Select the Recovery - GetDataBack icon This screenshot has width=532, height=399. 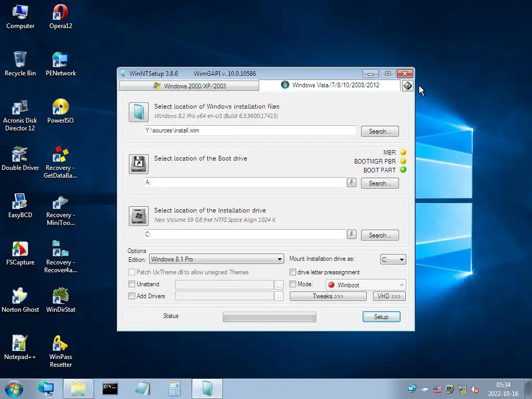pos(60,162)
